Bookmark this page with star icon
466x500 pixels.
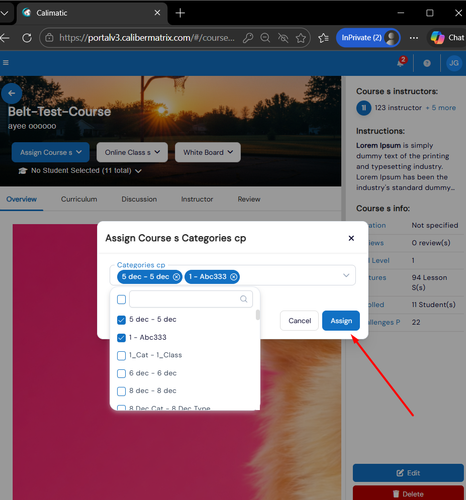[x=301, y=38]
